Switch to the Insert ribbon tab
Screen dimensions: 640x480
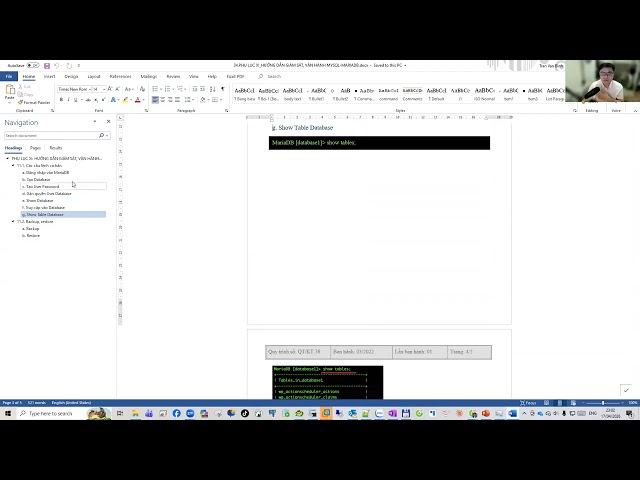[49, 76]
